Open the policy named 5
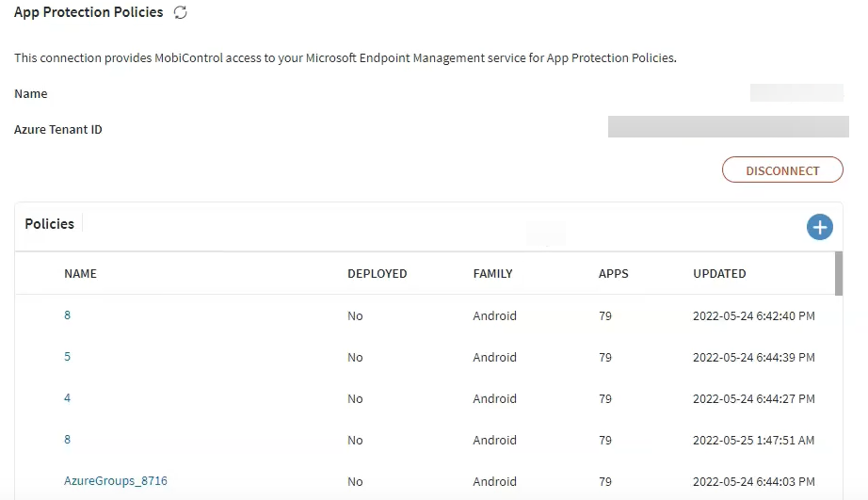This screenshot has height=500, width=868. click(x=67, y=357)
